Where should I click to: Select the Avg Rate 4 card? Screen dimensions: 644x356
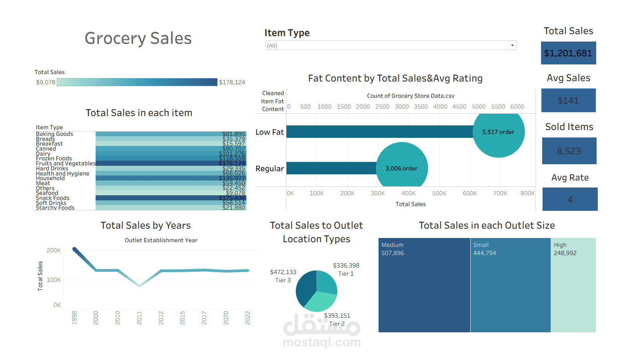(x=570, y=199)
